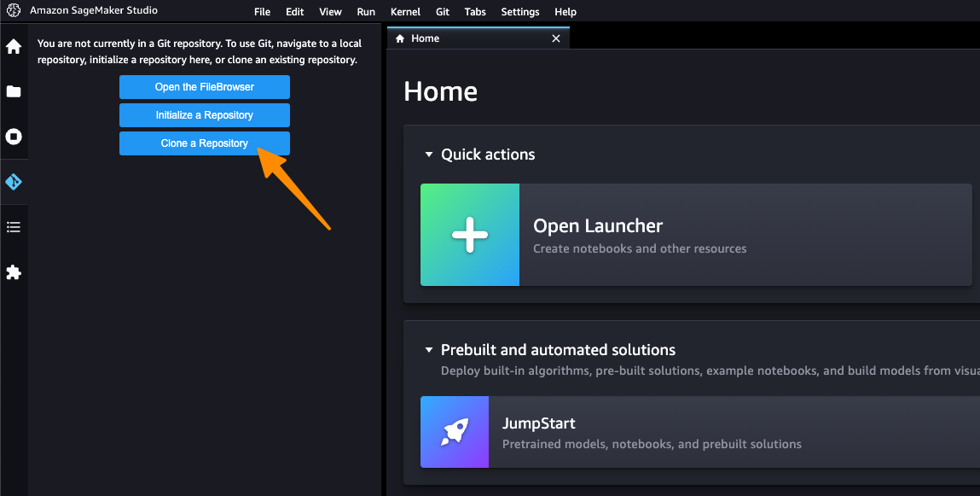Click 'Create notebooks and other resources' text

click(640, 249)
